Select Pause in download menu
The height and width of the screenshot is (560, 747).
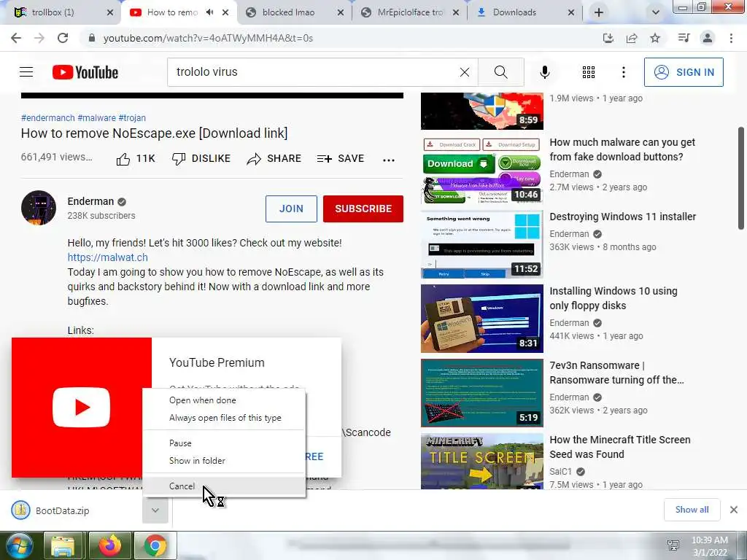tap(224, 443)
